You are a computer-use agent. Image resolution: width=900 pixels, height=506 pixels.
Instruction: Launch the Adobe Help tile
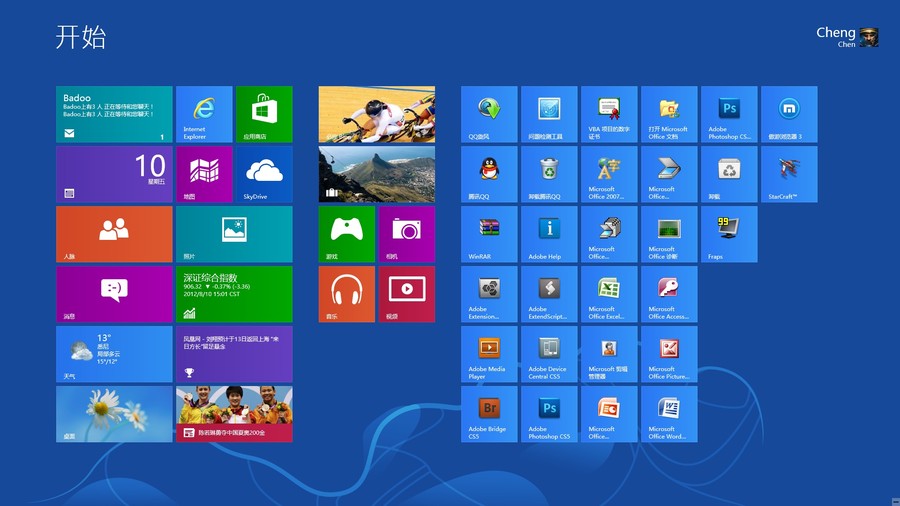(549, 234)
